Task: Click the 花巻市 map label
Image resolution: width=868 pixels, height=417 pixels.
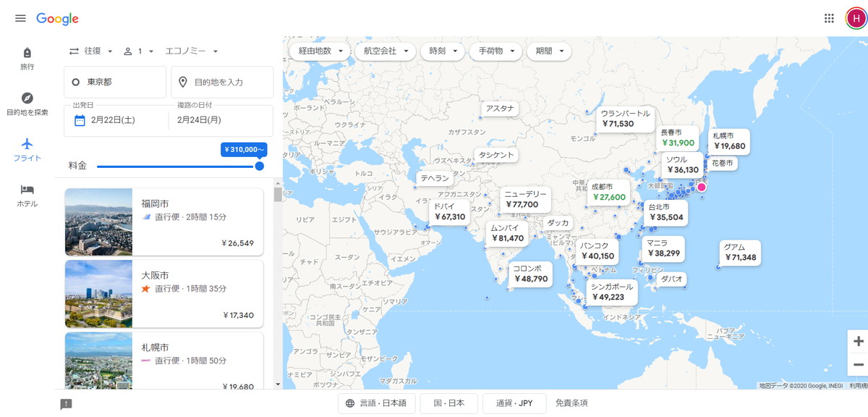Action: click(722, 164)
